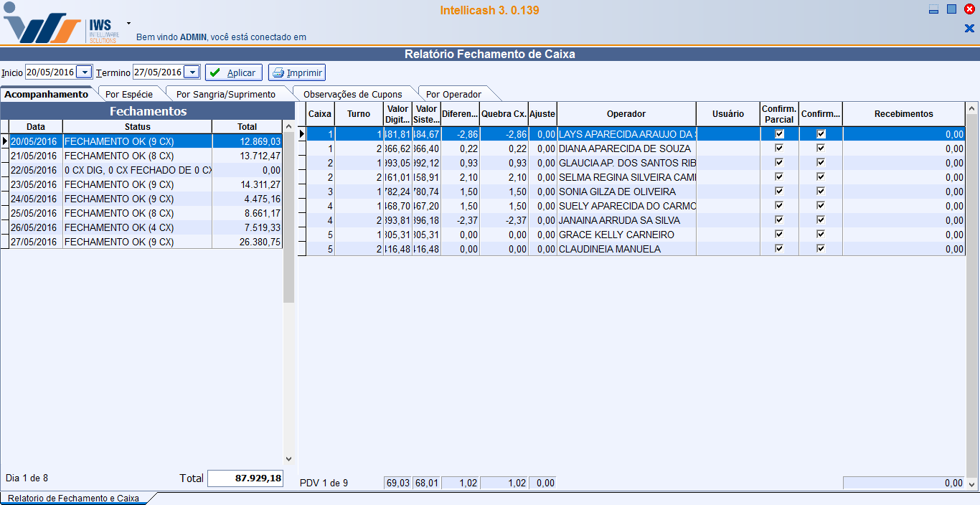Click the down arrow of Fechamentos scrollbar
Screen dimensions: 980x505
pyautogui.click(x=289, y=459)
